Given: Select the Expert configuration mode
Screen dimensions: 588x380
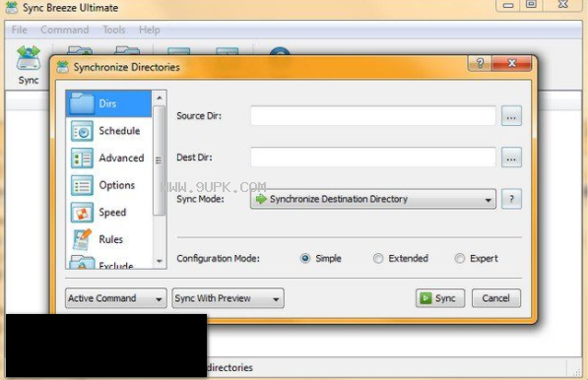Looking at the screenshot, I should tap(477, 258).
